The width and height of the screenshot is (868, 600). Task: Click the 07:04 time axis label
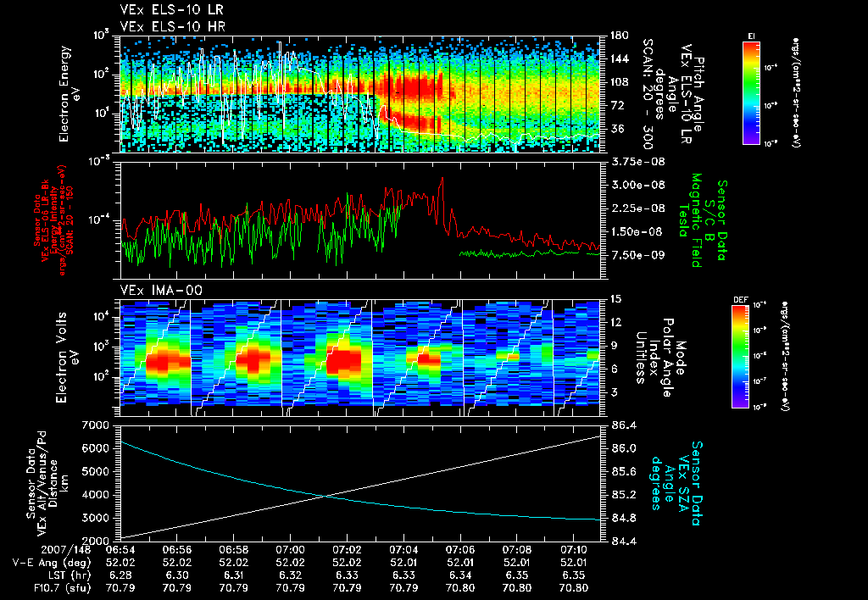tap(403, 550)
